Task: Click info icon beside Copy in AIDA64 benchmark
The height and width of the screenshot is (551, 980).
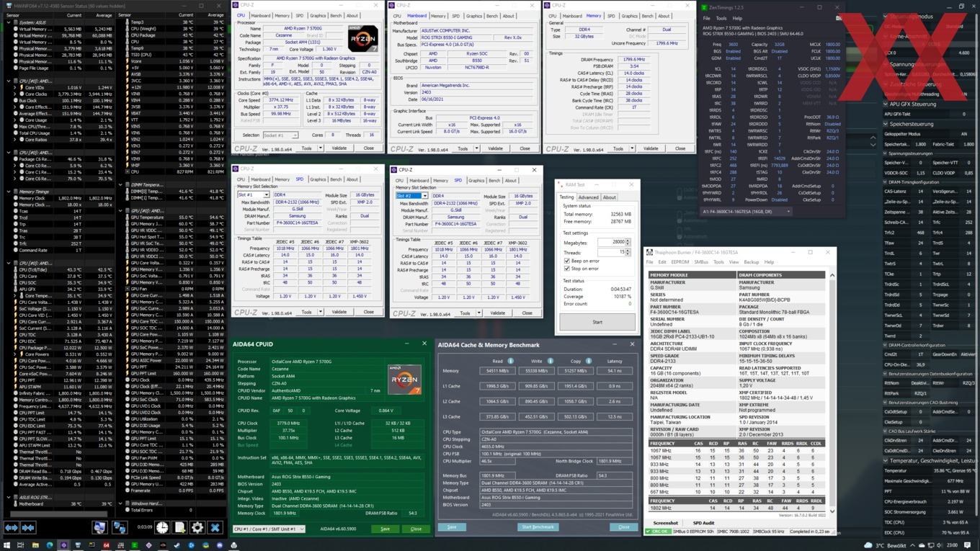Action: (x=588, y=361)
